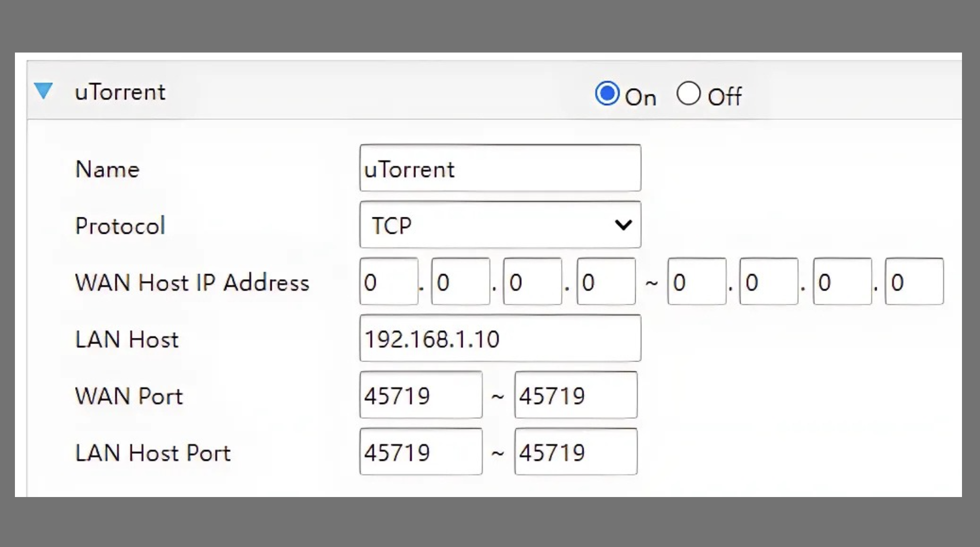This screenshot has width=980, height=547.
Task: Click the fourth octet of starting WAN IP
Action: 606,282
